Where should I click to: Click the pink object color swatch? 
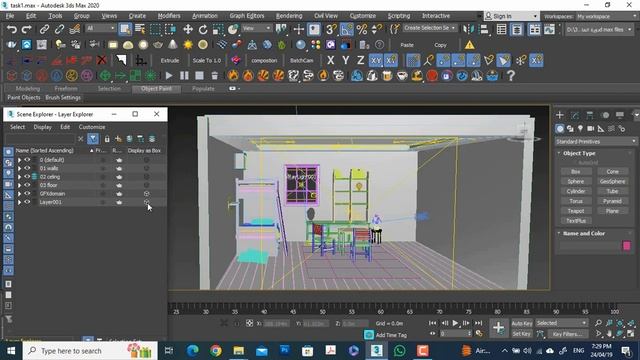click(x=627, y=245)
